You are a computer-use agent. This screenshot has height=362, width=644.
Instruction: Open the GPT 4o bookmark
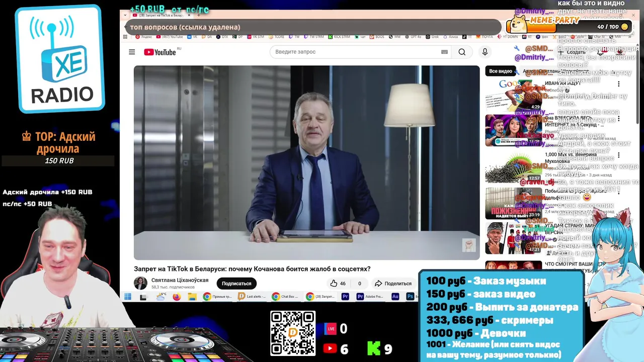[x=413, y=37]
